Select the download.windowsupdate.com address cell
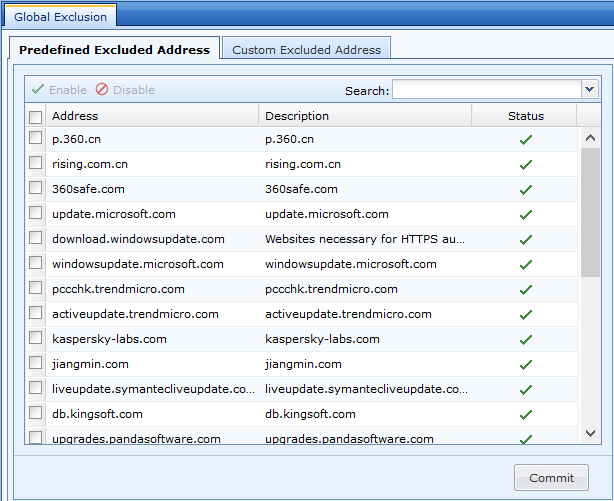614x501 pixels. click(x=152, y=239)
